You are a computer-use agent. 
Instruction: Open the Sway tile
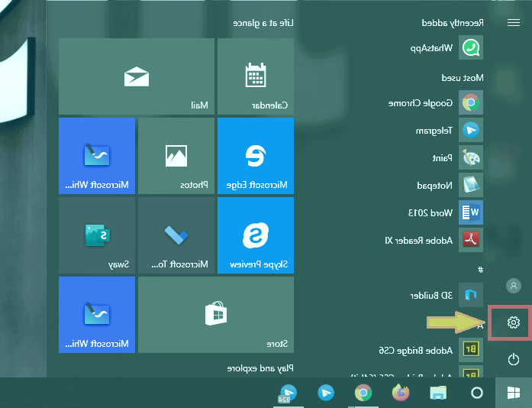click(97, 235)
